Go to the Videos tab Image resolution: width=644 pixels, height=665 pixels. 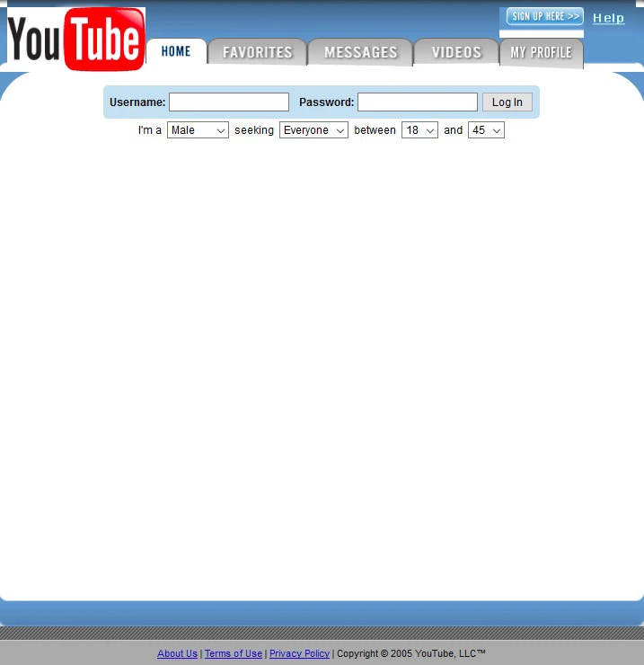(x=456, y=52)
